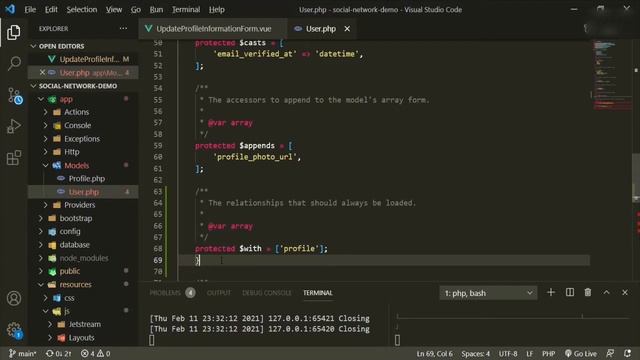The width and height of the screenshot is (640, 360).
Task: Open the Run menu
Action: pos(156,9)
